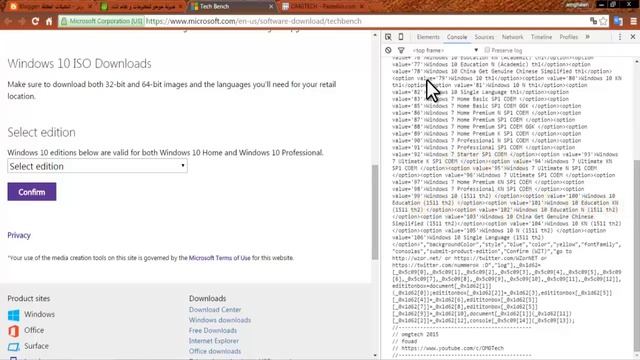Open the top frame context dropdown
The width and height of the screenshot is (640, 360).
(445, 50)
